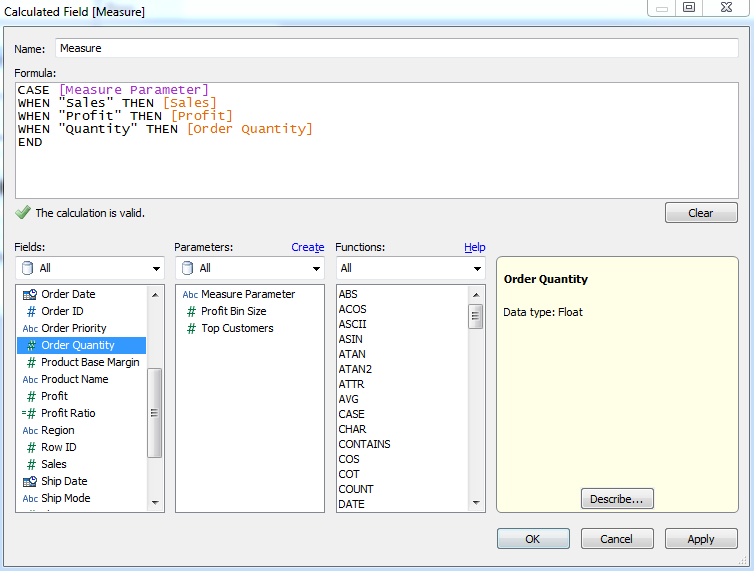
Task: Click the calculated-field icon beside Profit Ratio
Action: tap(29, 413)
